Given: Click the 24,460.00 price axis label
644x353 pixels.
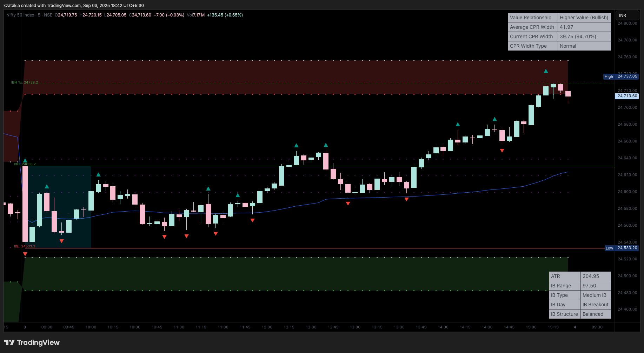Looking at the screenshot, I should tap(627, 309).
